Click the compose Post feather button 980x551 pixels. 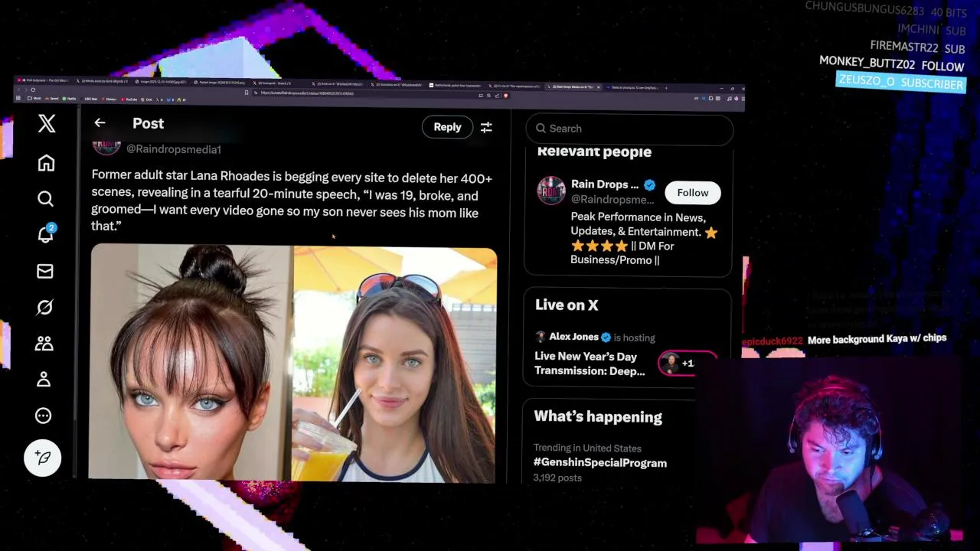coord(43,458)
